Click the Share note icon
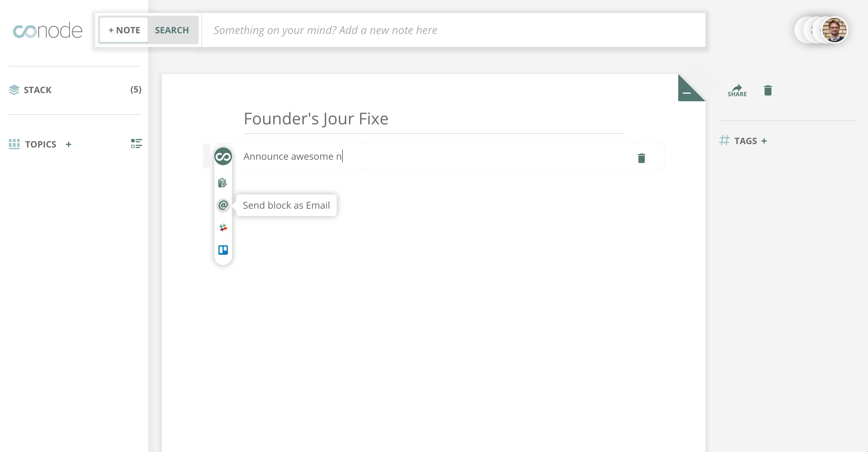The width and height of the screenshot is (868, 452). (737, 91)
